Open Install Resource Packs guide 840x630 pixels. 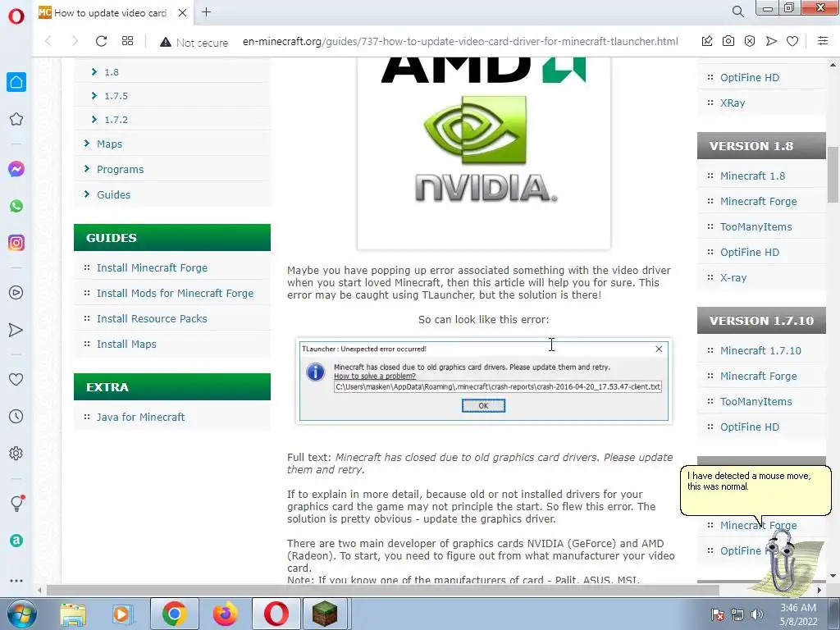[152, 319]
